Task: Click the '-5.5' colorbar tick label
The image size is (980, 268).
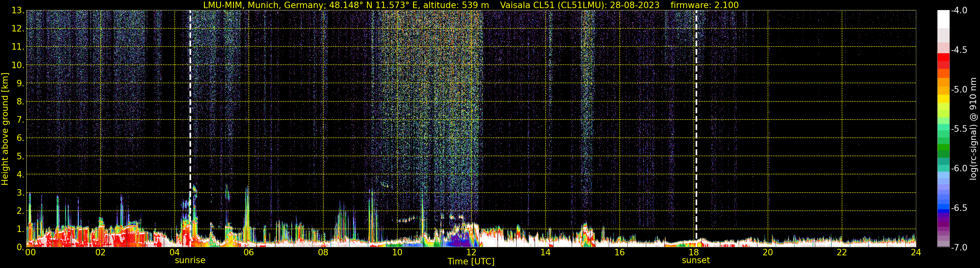Action: (x=959, y=129)
